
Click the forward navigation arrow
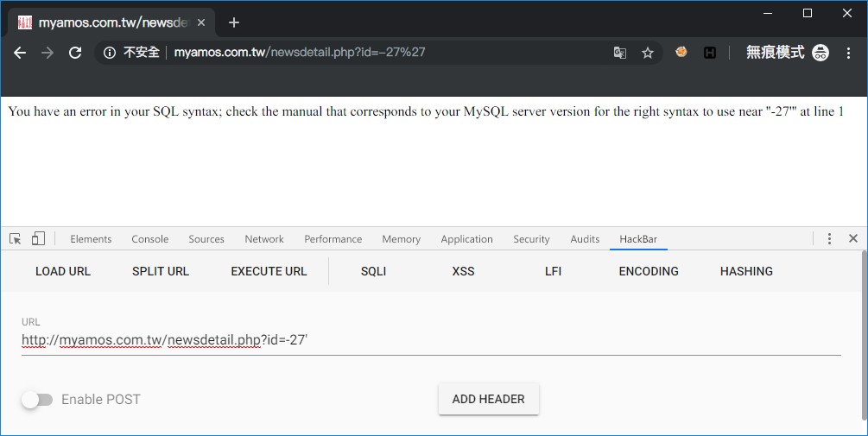tap(48, 53)
